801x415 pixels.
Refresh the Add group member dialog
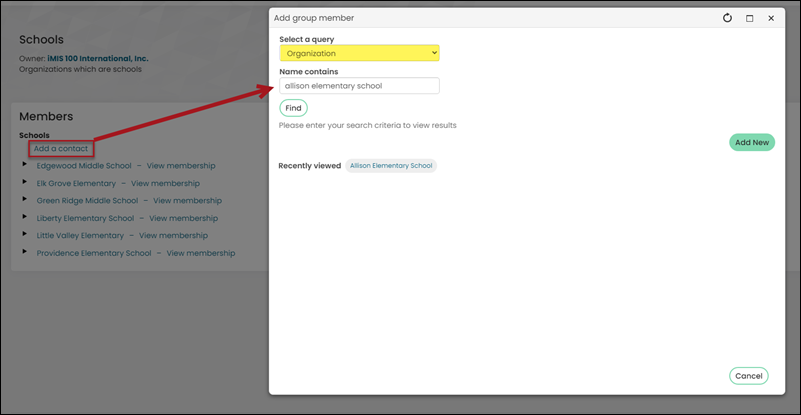727,18
